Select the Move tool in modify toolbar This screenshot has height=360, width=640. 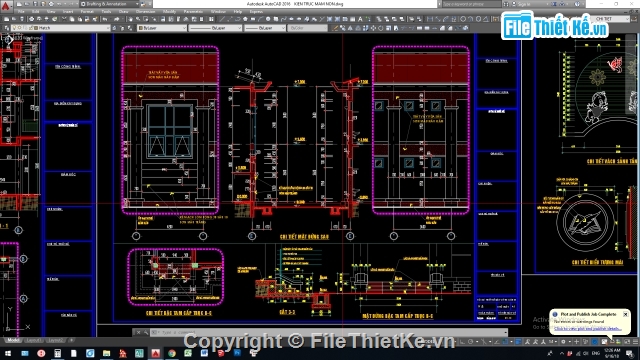(x=373, y=28)
